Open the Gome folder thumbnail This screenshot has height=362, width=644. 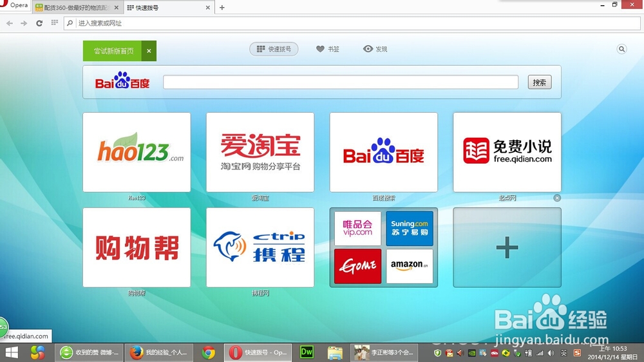tap(357, 266)
